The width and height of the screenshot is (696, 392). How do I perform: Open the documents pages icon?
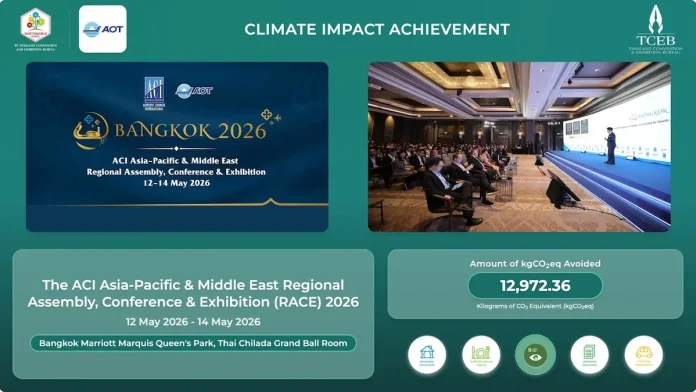point(589,355)
